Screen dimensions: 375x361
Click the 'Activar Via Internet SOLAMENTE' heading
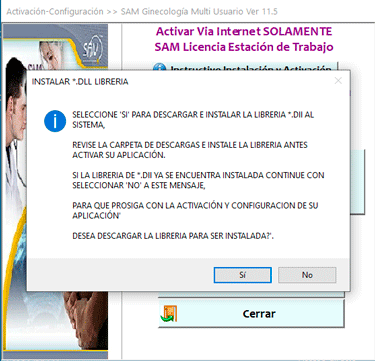pyautogui.click(x=244, y=31)
